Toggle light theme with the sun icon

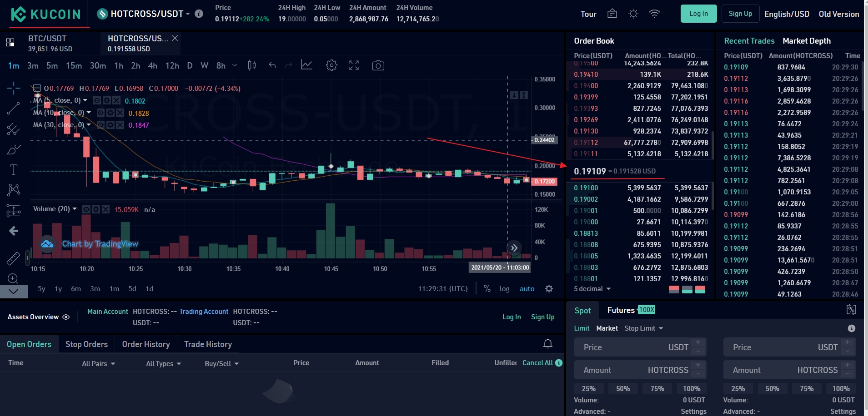(633, 14)
